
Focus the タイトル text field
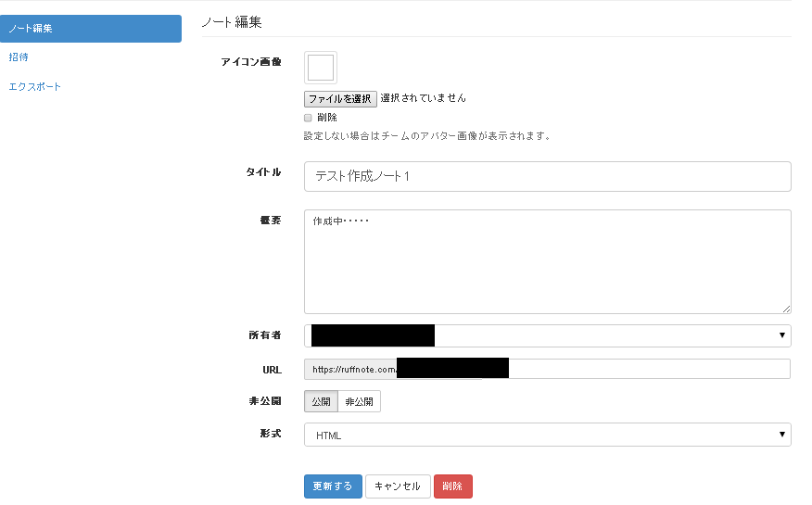pyautogui.click(x=547, y=177)
